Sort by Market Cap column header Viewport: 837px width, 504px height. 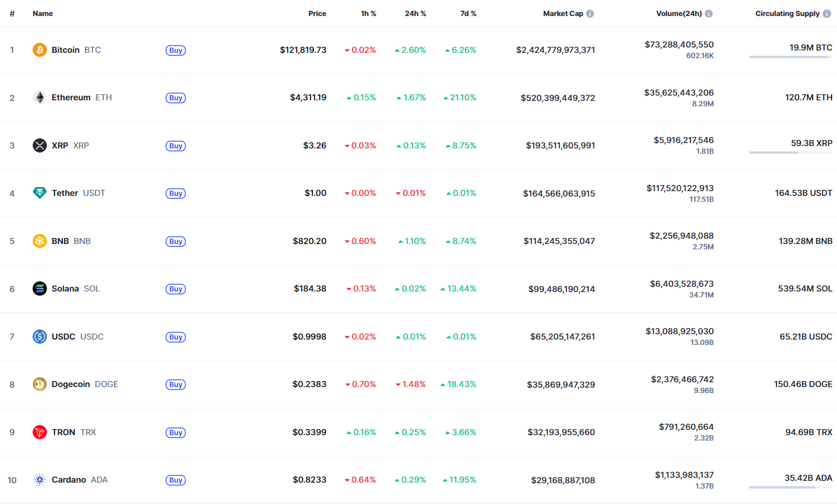[x=563, y=14]
